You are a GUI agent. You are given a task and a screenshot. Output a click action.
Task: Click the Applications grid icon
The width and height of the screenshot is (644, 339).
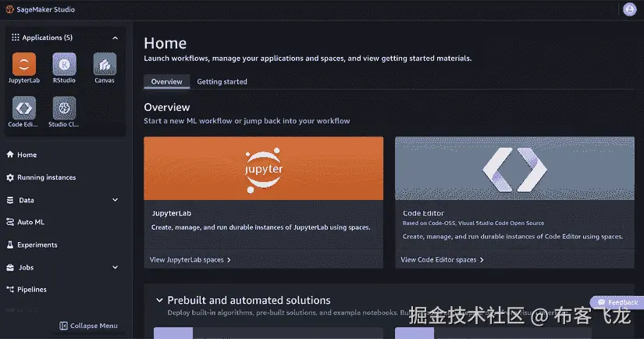[x=15, y=37]
